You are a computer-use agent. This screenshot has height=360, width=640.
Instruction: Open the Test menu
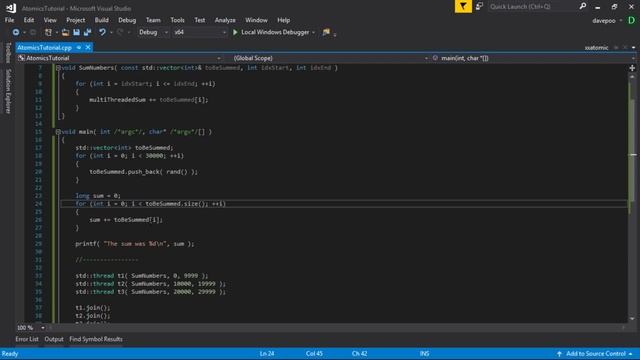tap(200, 20)
